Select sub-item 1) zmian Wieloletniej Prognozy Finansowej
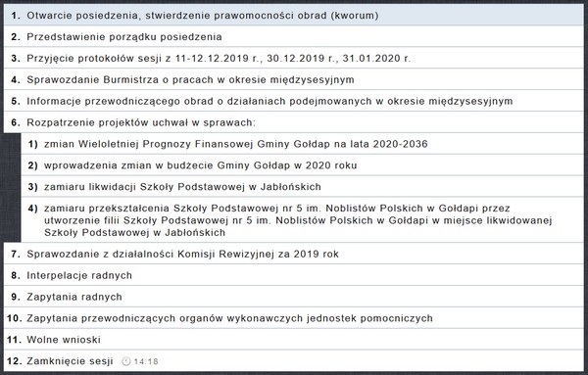Viewport: 588px width, 375px height. pyautogui.click(x=302, y=144)
